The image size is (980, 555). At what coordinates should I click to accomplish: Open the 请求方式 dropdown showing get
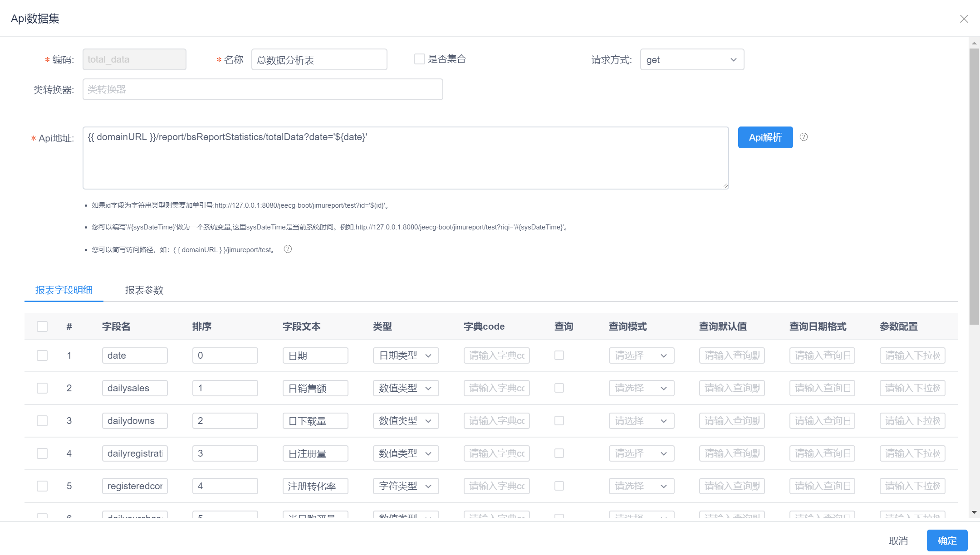point(691,59)
